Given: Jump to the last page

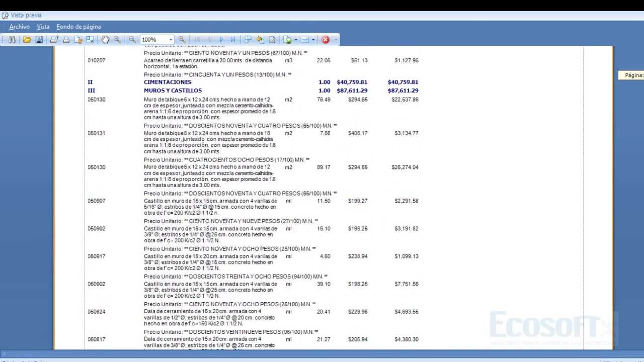Looking at the screenshot, I should pyautogui.click(x=233, y=40).
